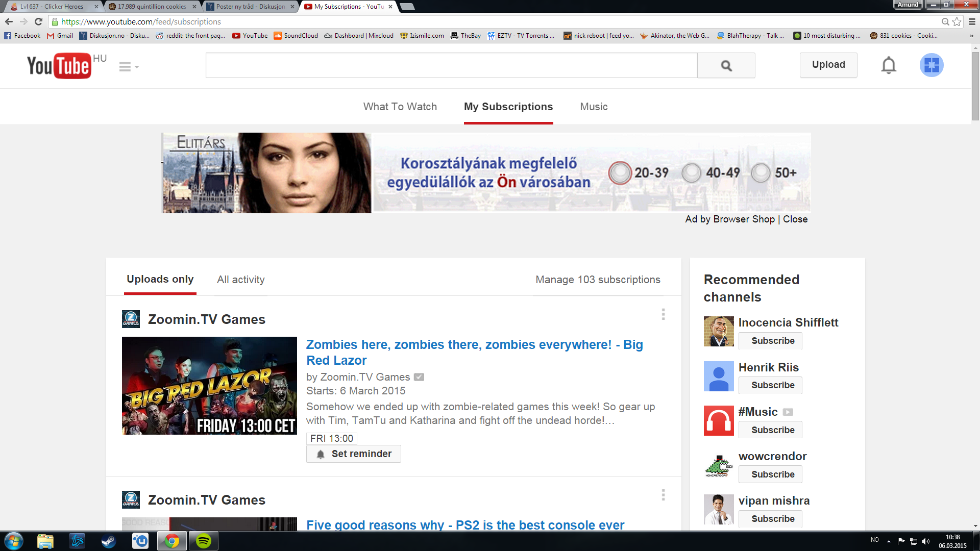
Task: Subscribe to Inocencia Shifflett
Action: pyautogui.click(x=770, y=341)
